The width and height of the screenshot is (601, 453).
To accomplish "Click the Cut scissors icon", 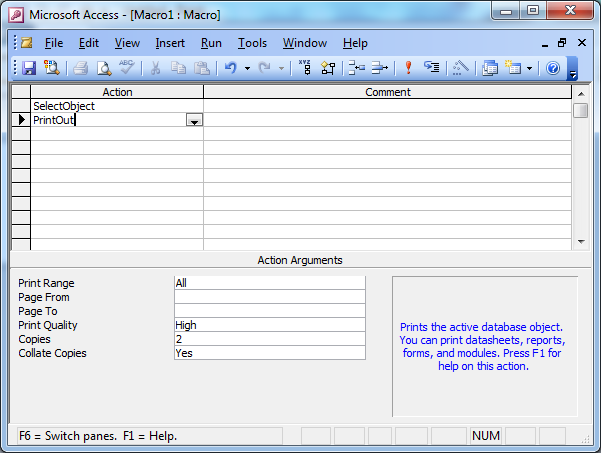I will (x=155, y=68).
